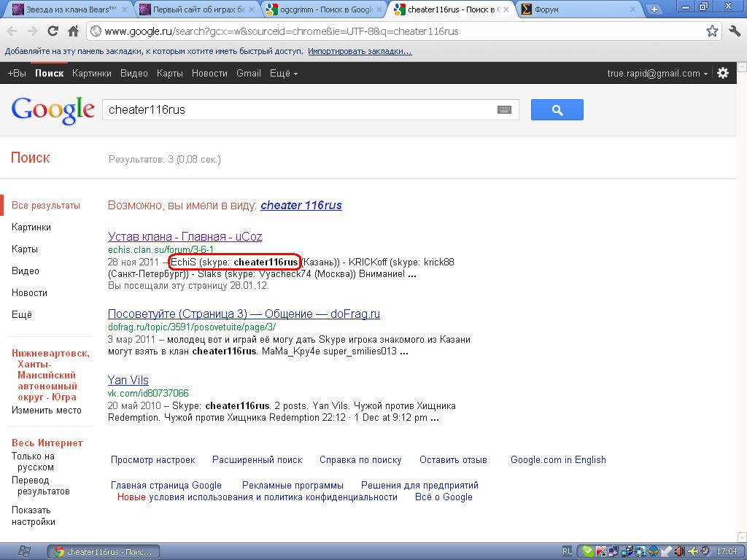Click the clock showing 17:04
The height and width of the screenshot is (560, 747).
[x=727, y=551]
